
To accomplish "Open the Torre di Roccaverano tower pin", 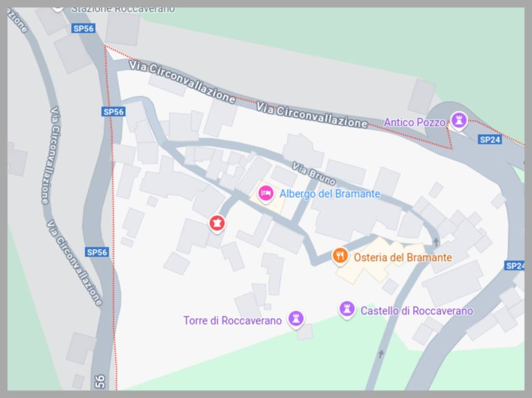I will pos(296,319).
